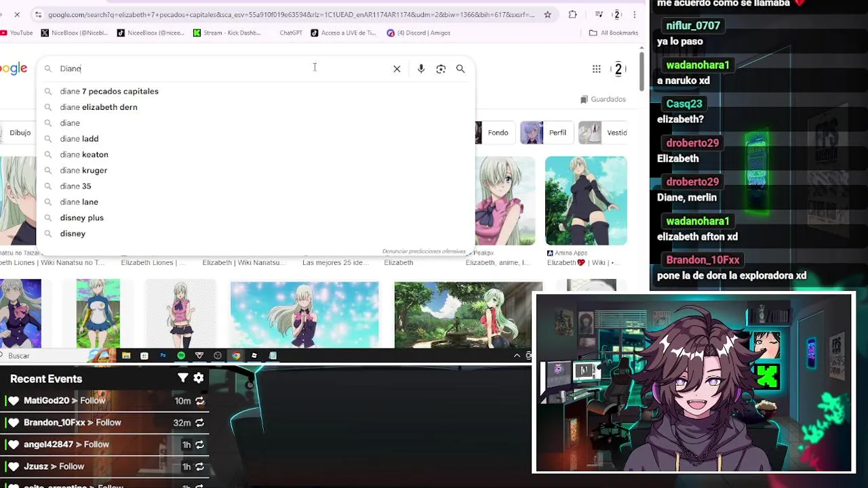Open the Stream - Kick Dashboard bookmark
868x488 pixels.
pos(227,33)
